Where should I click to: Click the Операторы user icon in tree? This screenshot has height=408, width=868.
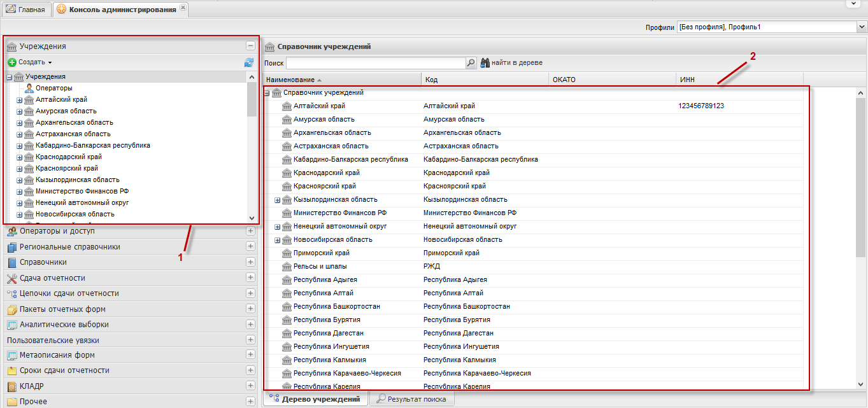(29, 88)
